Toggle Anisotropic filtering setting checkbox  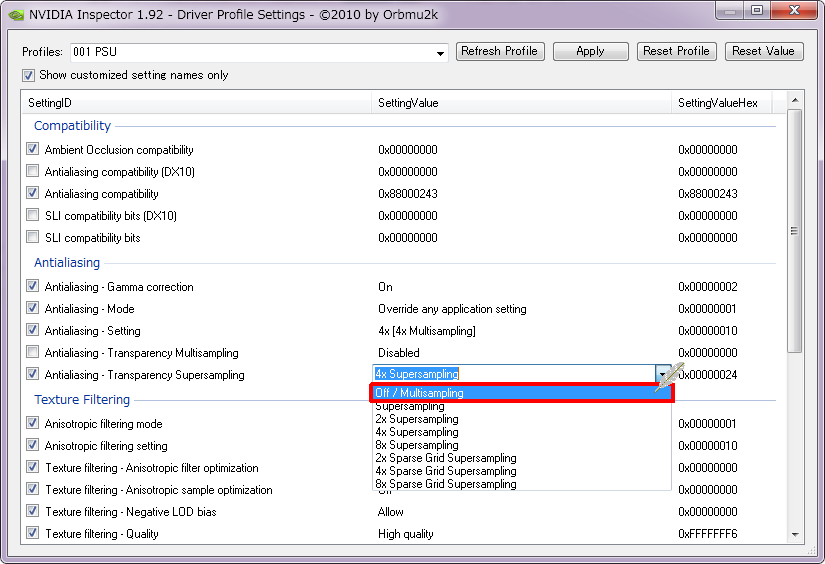33,445
